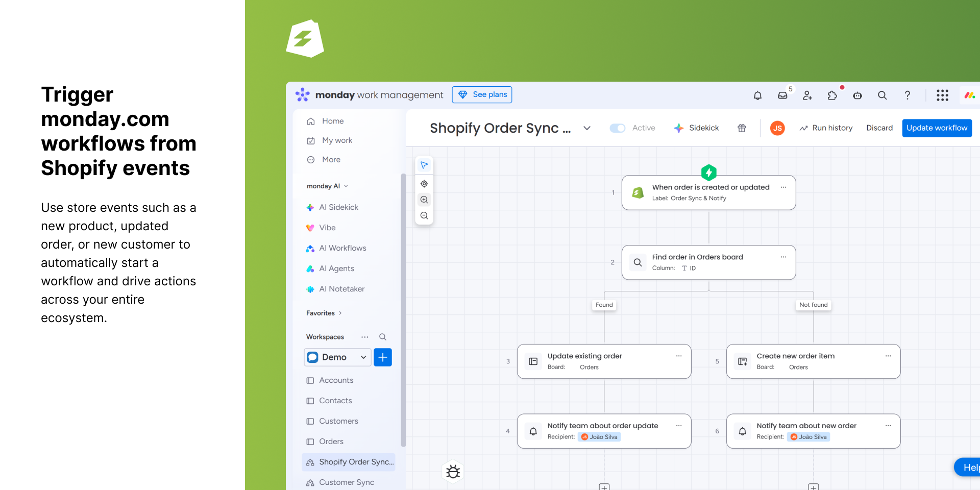This screenshot has width=980, height=490.
Task: Click the zoom out canvas tool
Action: pyautogui.click(x=424, y=216)
